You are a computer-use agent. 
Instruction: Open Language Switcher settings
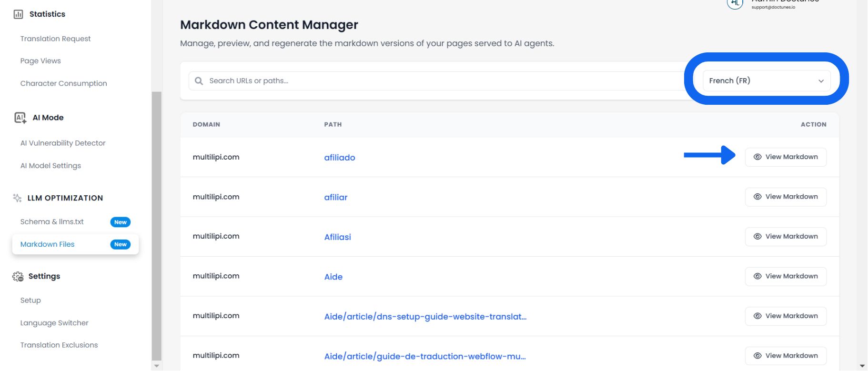point(54,323)
